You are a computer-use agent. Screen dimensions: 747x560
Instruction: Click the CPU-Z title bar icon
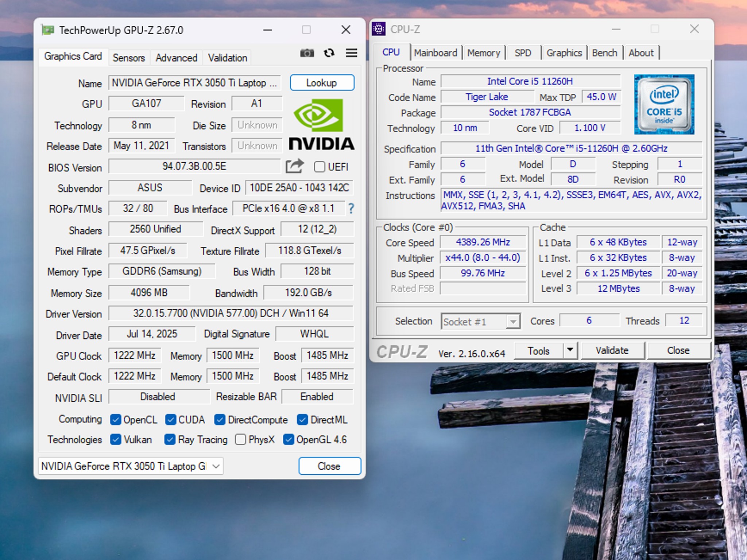pos(379,29)
